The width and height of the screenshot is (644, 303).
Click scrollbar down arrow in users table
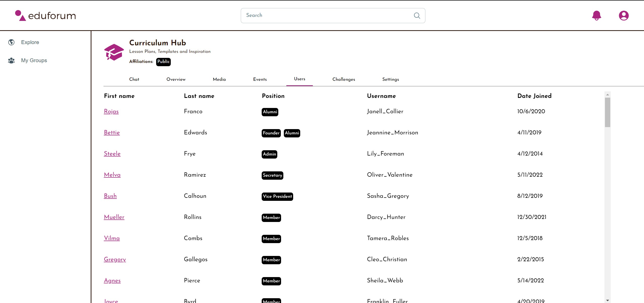tap(607, 300)
